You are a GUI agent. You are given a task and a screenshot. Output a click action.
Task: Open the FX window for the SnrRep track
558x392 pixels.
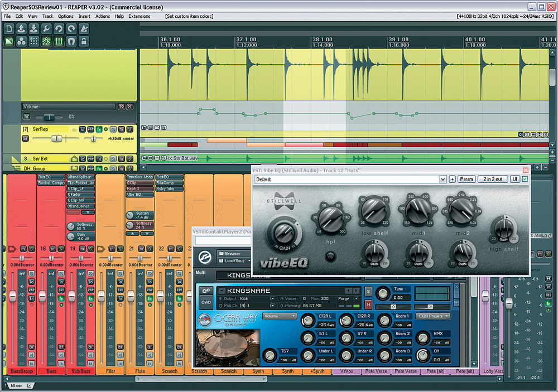tap(99, 129)
